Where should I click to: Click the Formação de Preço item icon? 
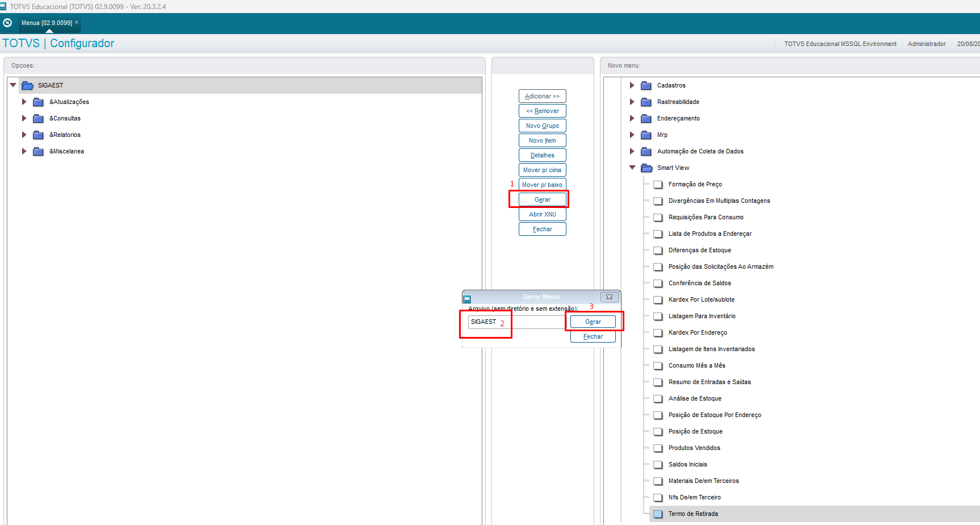(x=658, y=184)
